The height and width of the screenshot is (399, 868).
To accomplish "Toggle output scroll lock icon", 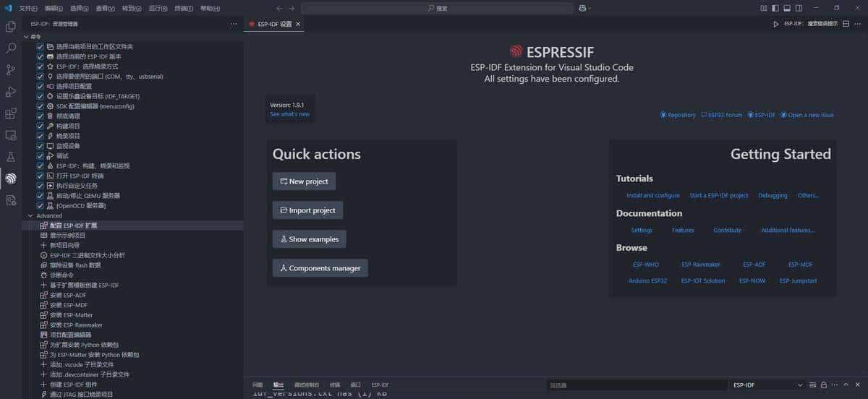I will 823,385.
